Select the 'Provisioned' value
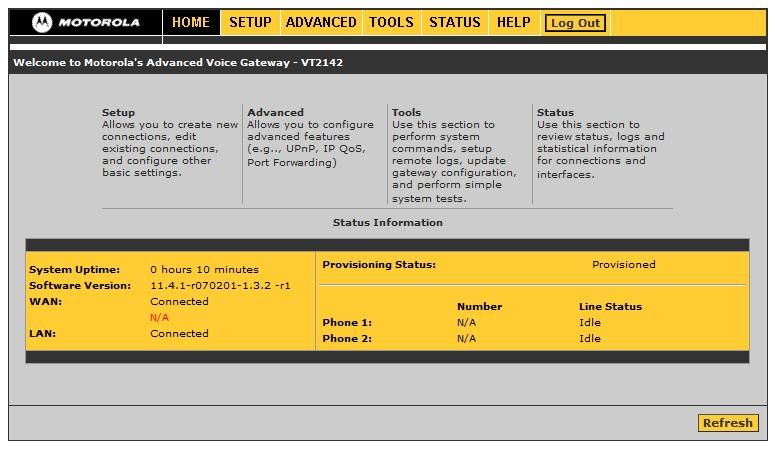Image resolution: width=777 pixels, height=451 pixels. [x=624, y=265]
